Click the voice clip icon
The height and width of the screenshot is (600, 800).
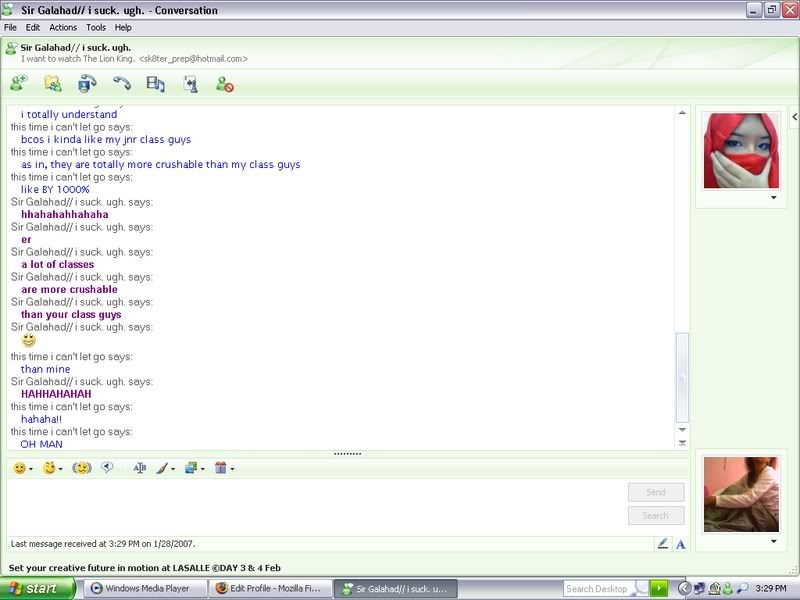107,467
